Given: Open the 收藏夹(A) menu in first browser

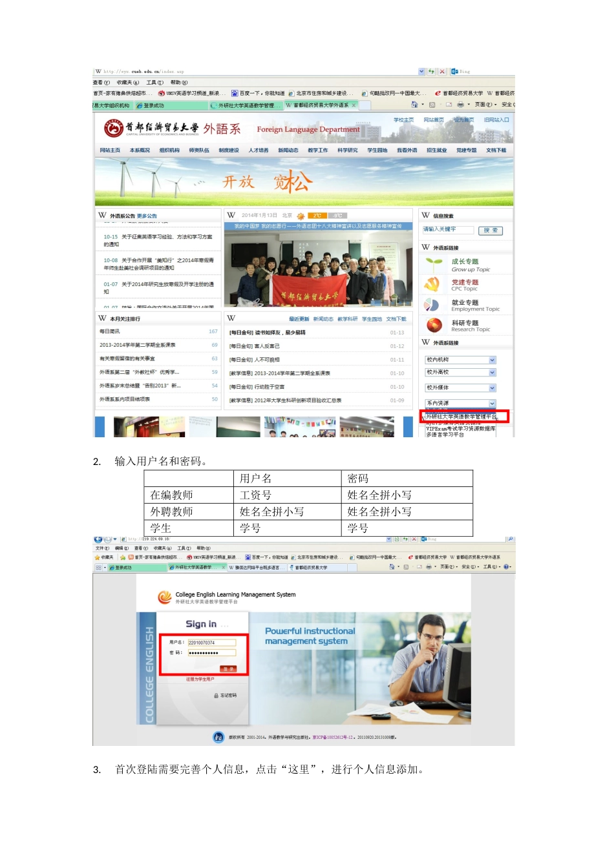Looking at the screenshot, I should click(x=128, y=83).
